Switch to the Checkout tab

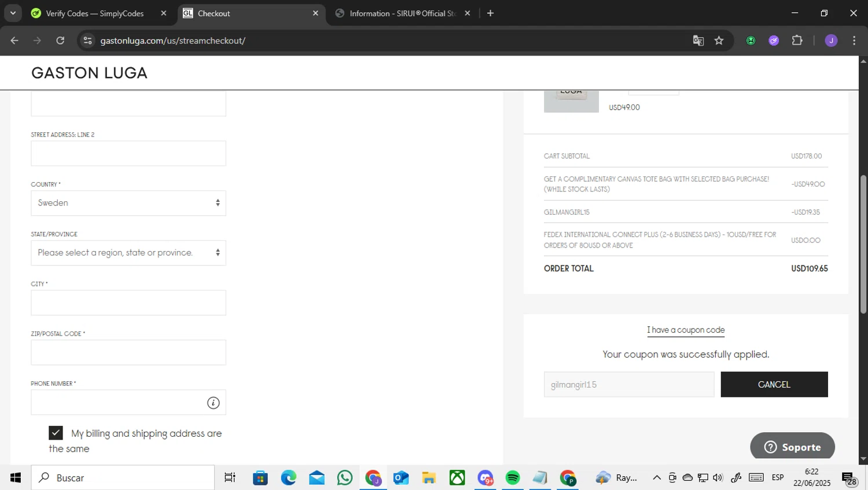coord(251,13)
